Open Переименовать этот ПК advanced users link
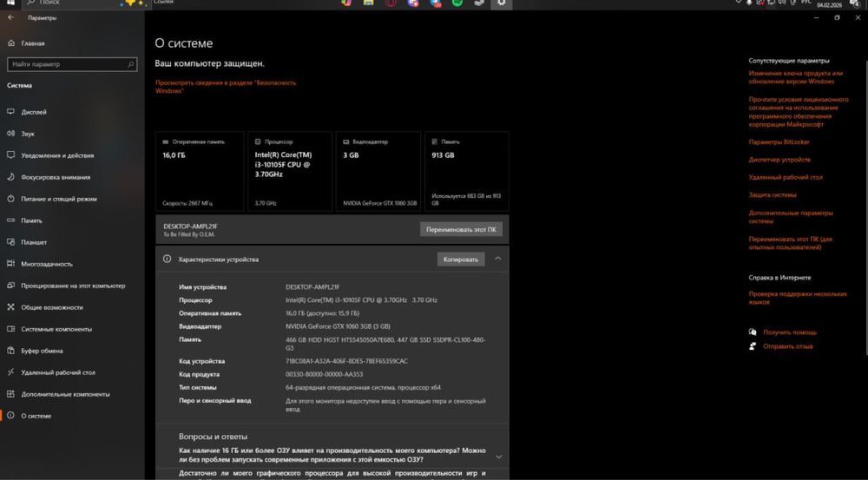The width and height of the screenshot is (868, 480). click(791, 243)
